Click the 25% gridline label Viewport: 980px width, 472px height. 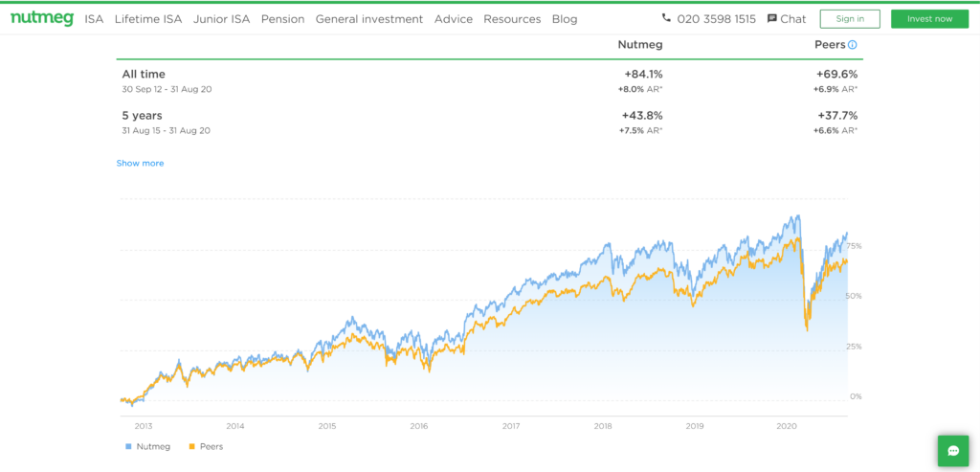pyautogui.click(x=855, y=347)
